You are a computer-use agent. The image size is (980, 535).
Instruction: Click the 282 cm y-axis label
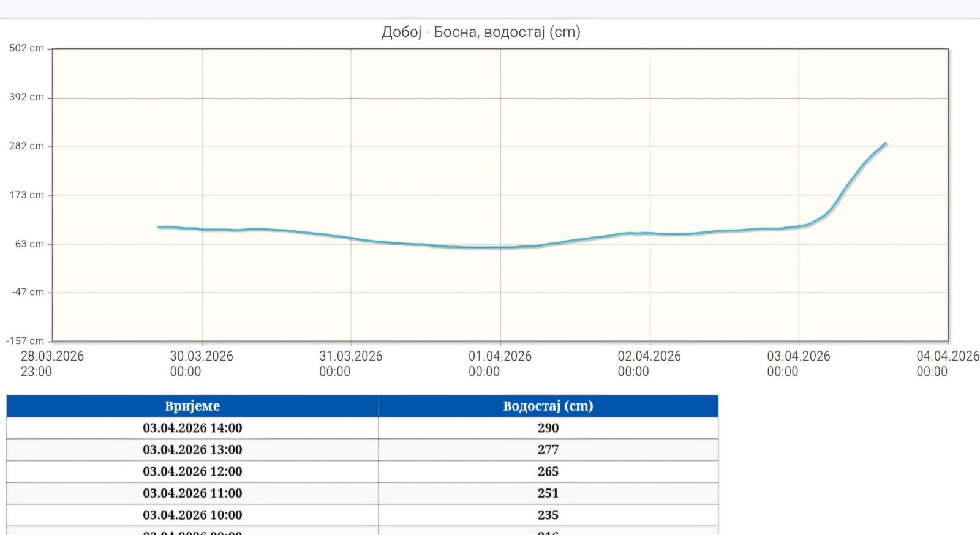(x=26, y=146)
